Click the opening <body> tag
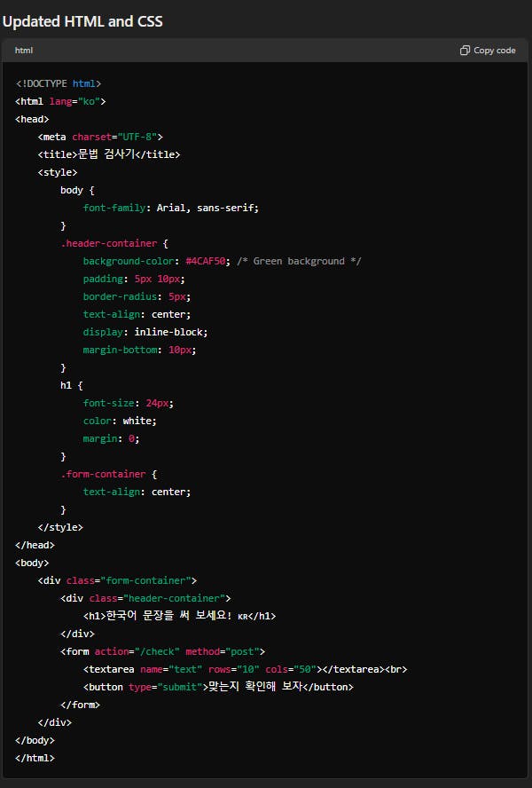 tap(32, 563)
